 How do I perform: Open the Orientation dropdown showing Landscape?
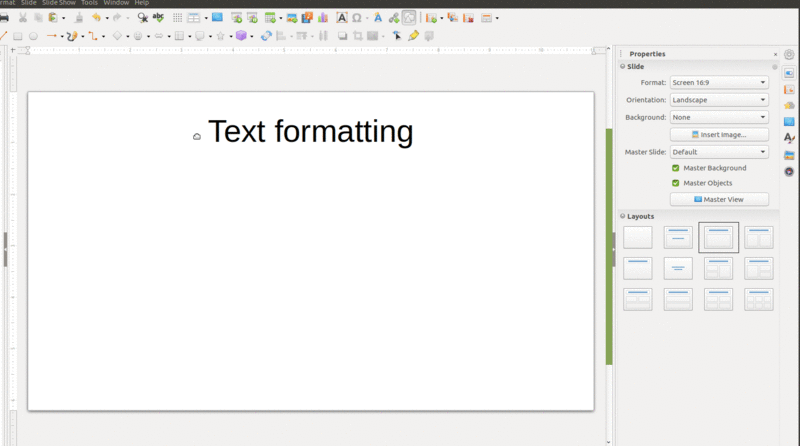(x=719, y=100)
